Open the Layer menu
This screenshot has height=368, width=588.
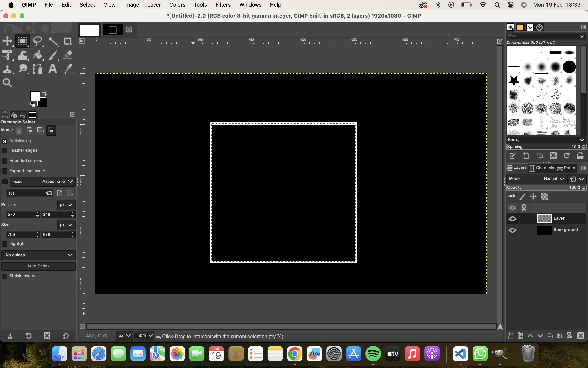[x=154, y=5]
